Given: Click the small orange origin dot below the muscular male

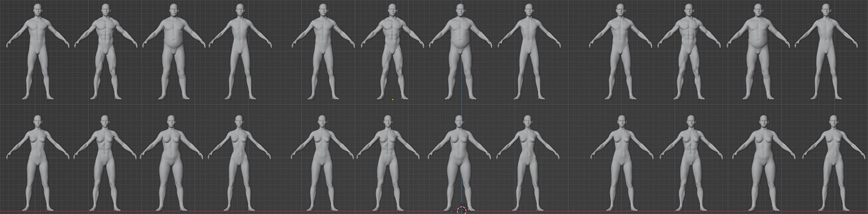Looking at the screenshot, I should pos(393,100).
